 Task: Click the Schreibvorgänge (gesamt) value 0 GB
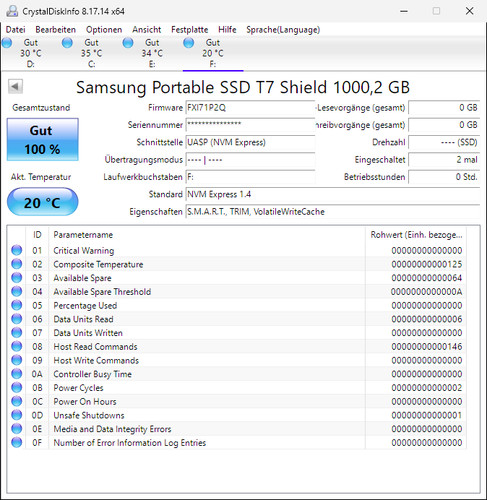(x=444, y=125)
